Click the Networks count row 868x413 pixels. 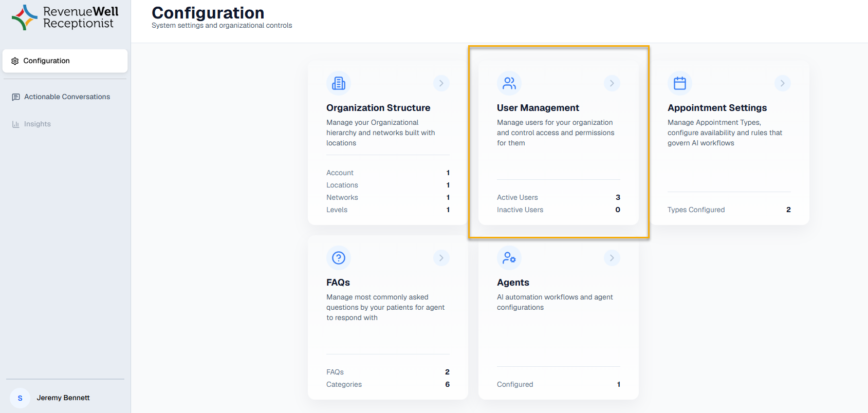pyautogui.click(x=388, y=197)
